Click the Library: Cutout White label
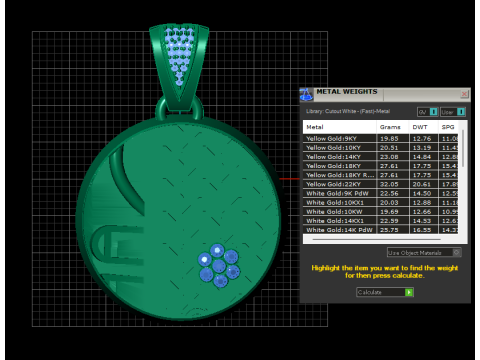 coord(348,111)
